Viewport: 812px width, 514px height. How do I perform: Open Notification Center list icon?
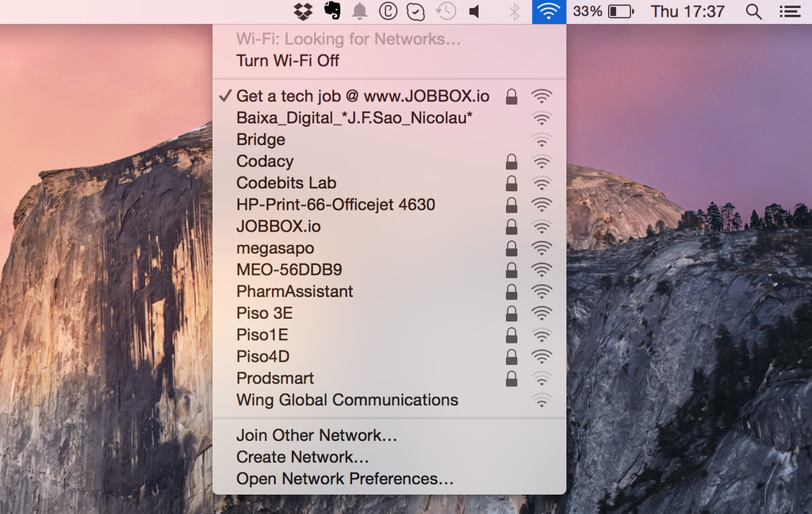(790, 11)
